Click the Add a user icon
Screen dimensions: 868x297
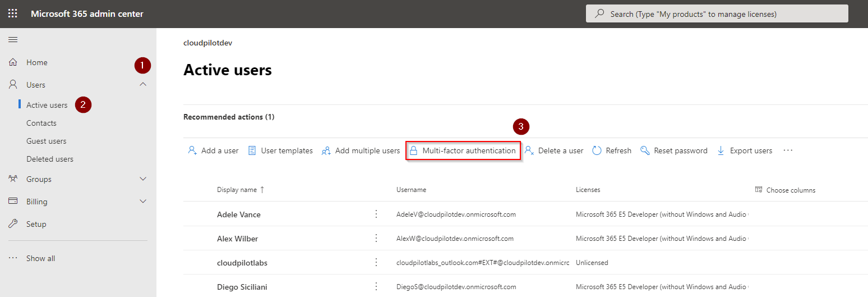pyautogui.click(x=192, y=150)
